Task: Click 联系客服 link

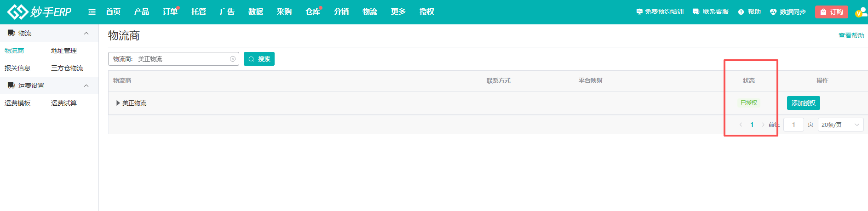Action: click(711, 12)
